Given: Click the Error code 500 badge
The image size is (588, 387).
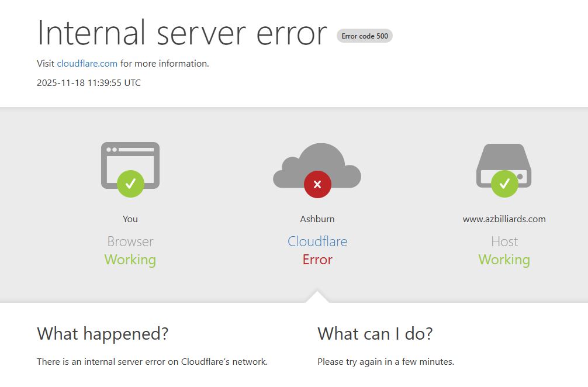Looking at the screenshot, I should coord(365,36).
